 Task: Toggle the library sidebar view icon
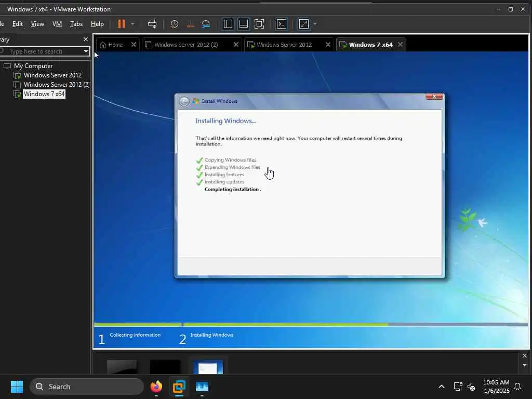coord(228,24)
